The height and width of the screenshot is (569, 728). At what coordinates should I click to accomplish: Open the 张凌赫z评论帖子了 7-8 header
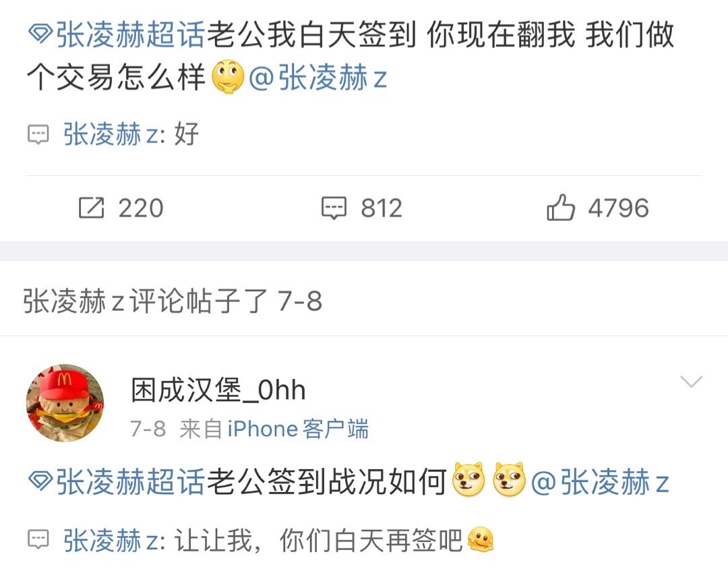click(173, 301)
